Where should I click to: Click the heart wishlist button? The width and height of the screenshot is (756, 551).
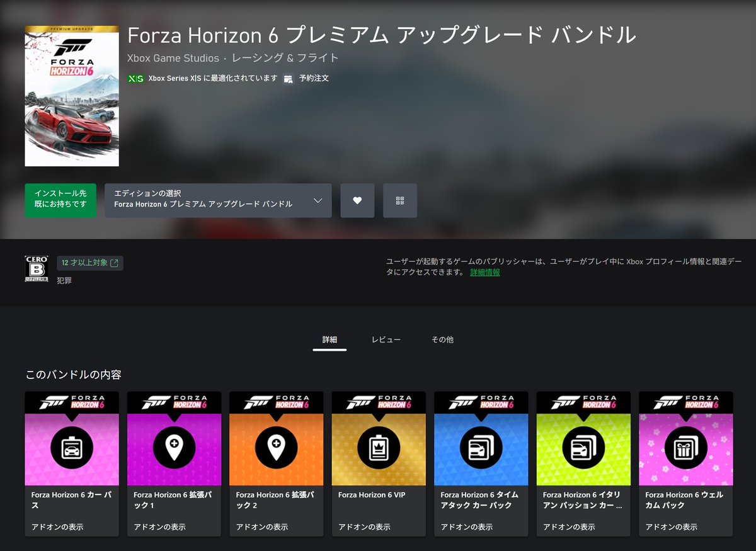(x=357, y=201)
